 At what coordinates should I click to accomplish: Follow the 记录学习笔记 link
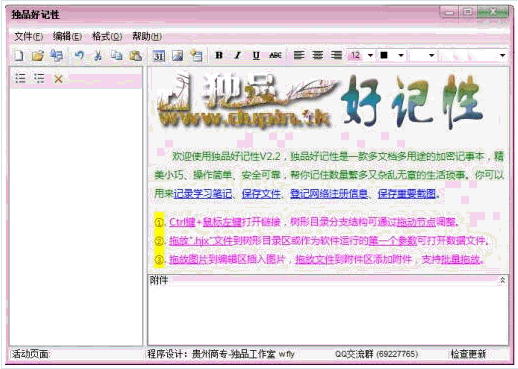(x=203, y=193)
